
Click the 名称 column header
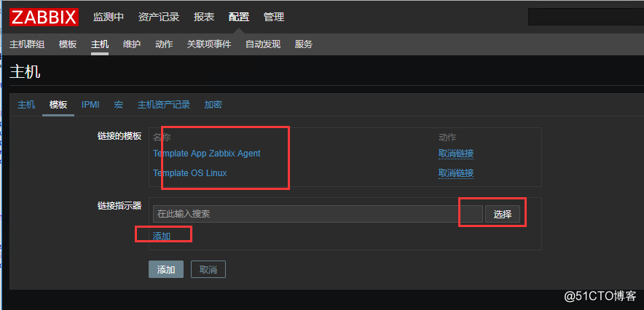point(162,137)
